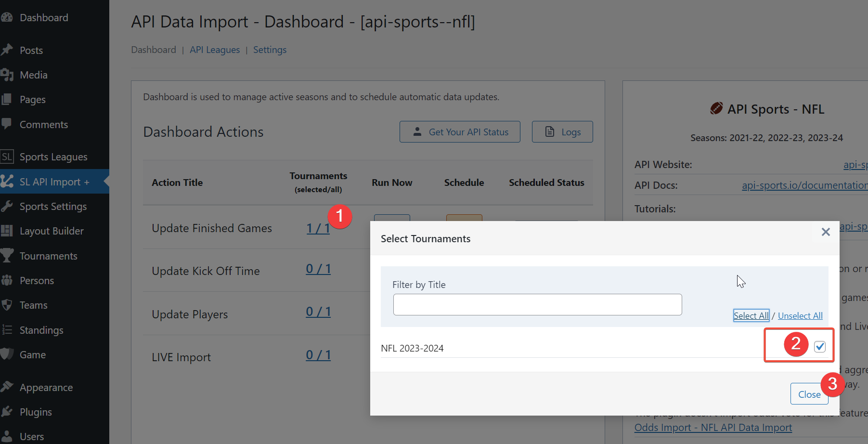
Task: Open Media menu item in sidebar
Action: click(34, 75)
